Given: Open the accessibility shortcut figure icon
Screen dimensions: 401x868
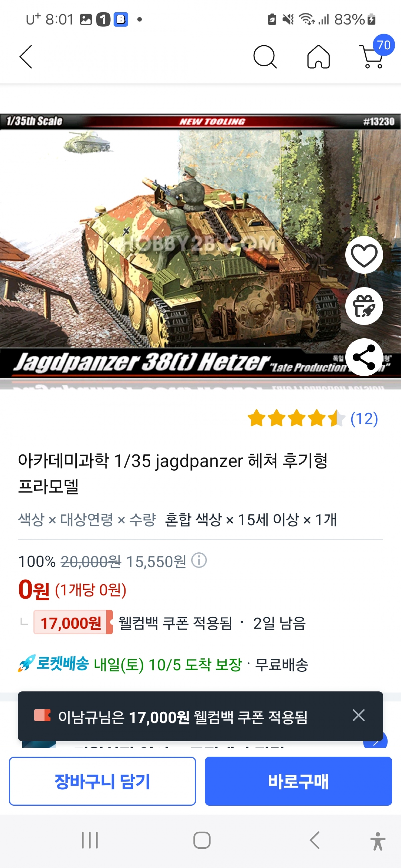Looking at the screenshot, I should click(378, 841).
